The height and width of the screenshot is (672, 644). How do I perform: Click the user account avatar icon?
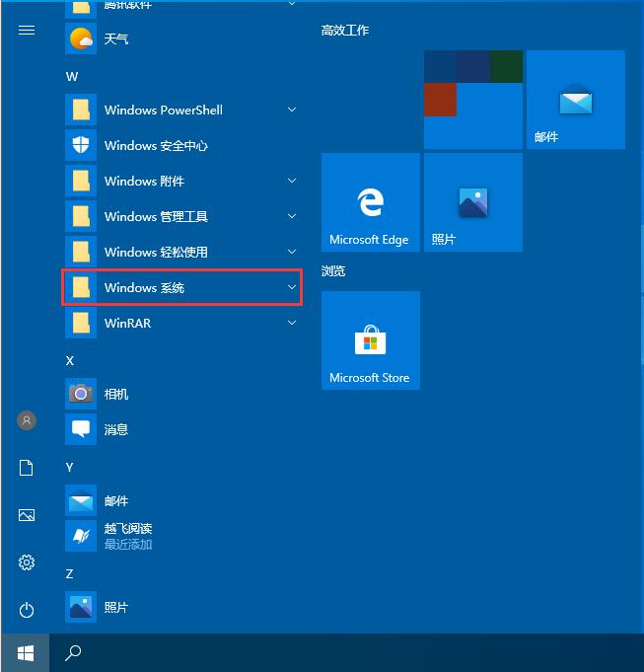click(27, 420)
